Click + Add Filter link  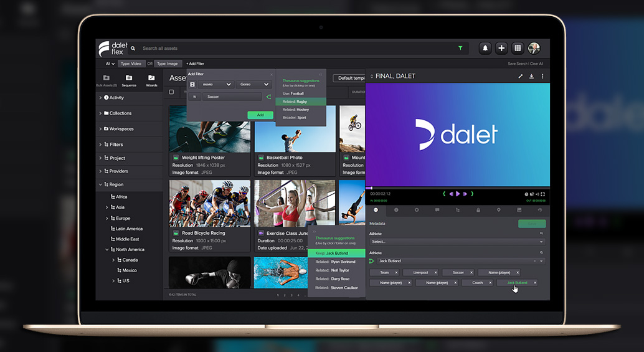pyautogui.click(x=195, y=64)
